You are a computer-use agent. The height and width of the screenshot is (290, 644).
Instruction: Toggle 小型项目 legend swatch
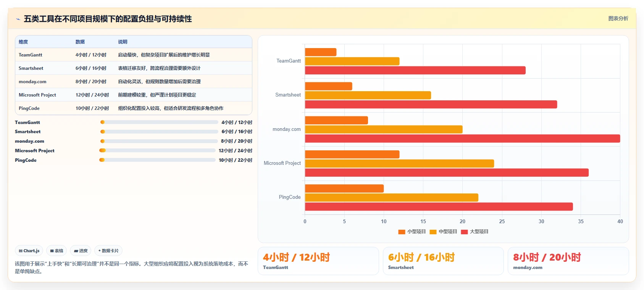402,232
